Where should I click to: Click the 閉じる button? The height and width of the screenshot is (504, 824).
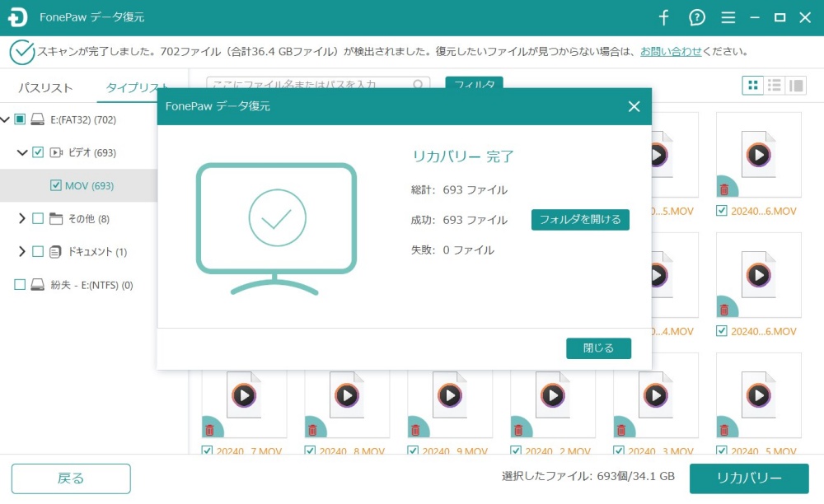[x=598, y=348]
